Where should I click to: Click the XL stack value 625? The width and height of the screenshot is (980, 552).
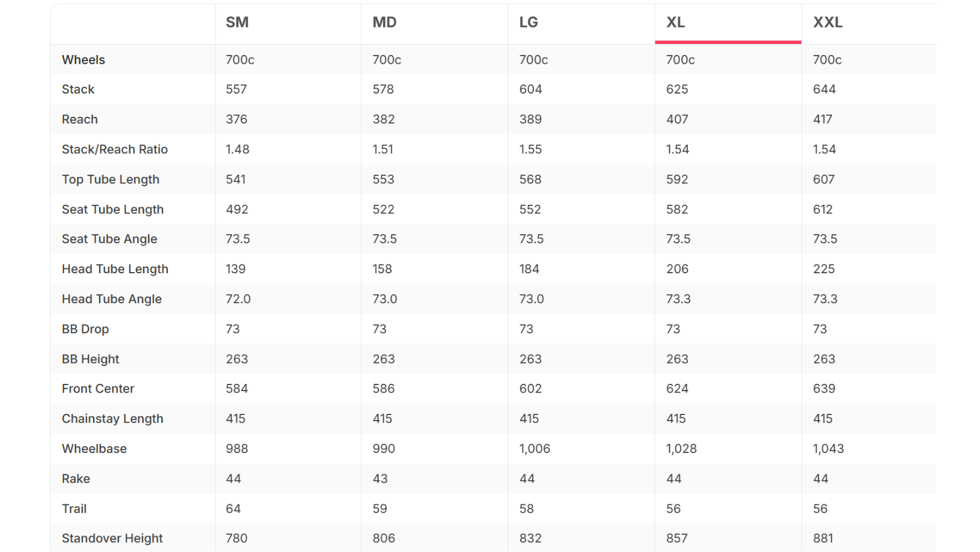[x=677, y=89]
